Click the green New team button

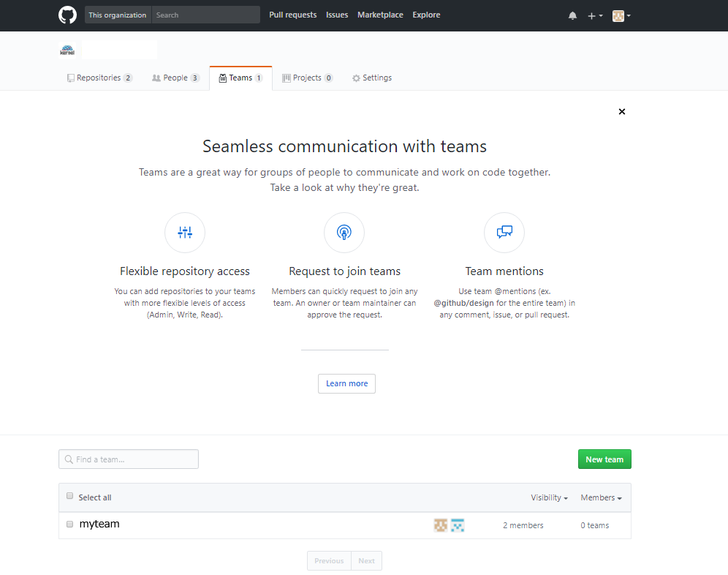click(x=604, y=459)
